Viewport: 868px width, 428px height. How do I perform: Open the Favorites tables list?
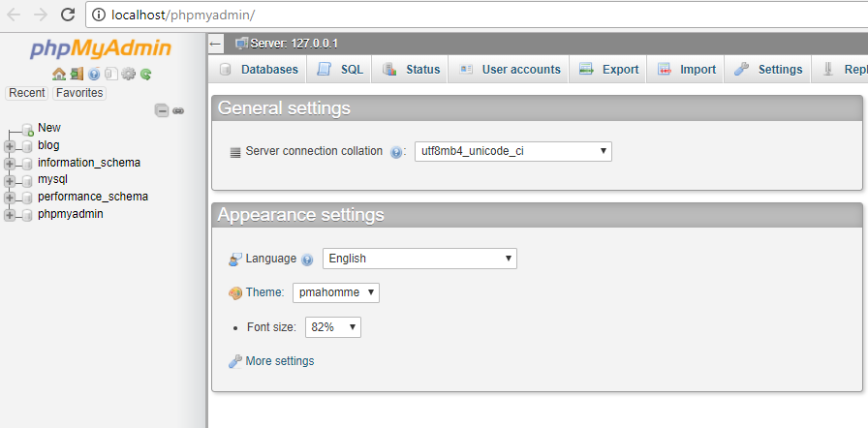tap(79, 93)
